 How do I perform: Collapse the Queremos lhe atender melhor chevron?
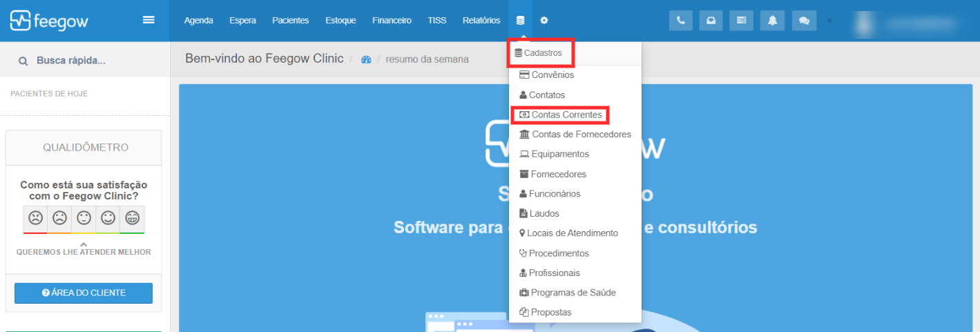tap(84, 244)
